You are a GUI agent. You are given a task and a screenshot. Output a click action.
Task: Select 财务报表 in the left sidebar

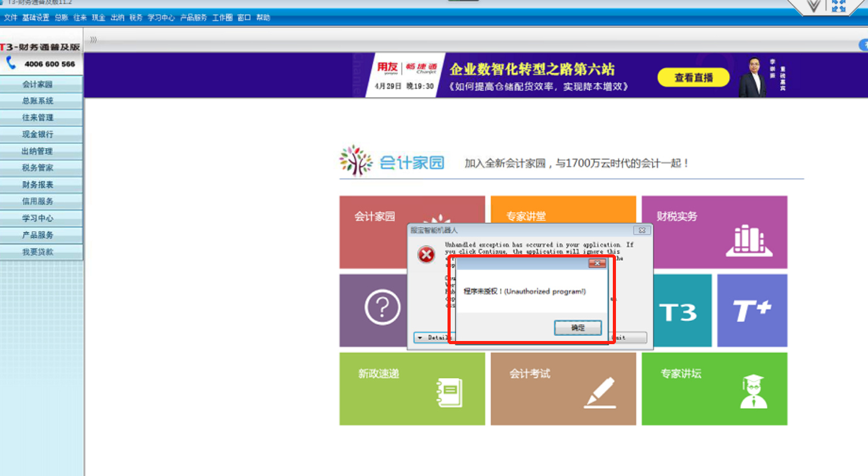pyautogui.click(x=41, y=185)
